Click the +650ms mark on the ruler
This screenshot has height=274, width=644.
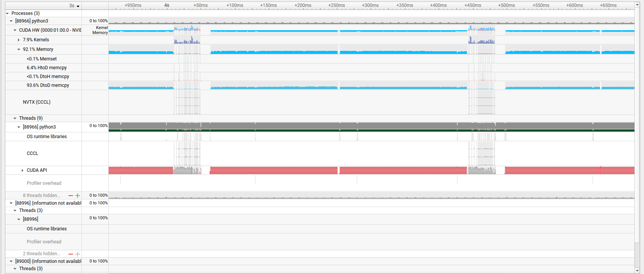coord(608,5)
